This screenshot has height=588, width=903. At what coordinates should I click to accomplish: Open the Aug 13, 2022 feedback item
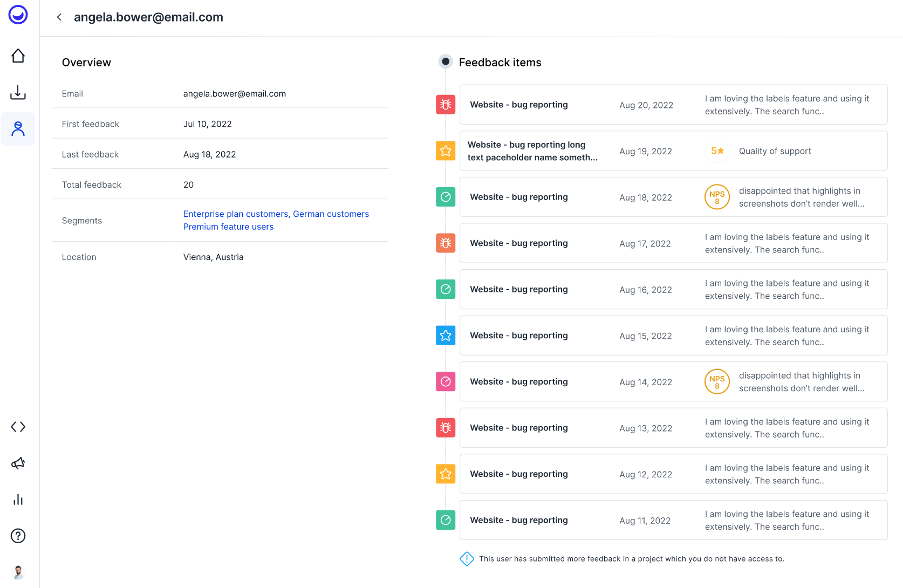pos(673,428)
